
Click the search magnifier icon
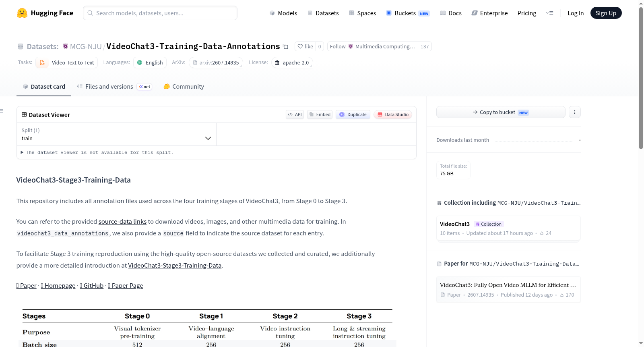(x=90, y=13)
